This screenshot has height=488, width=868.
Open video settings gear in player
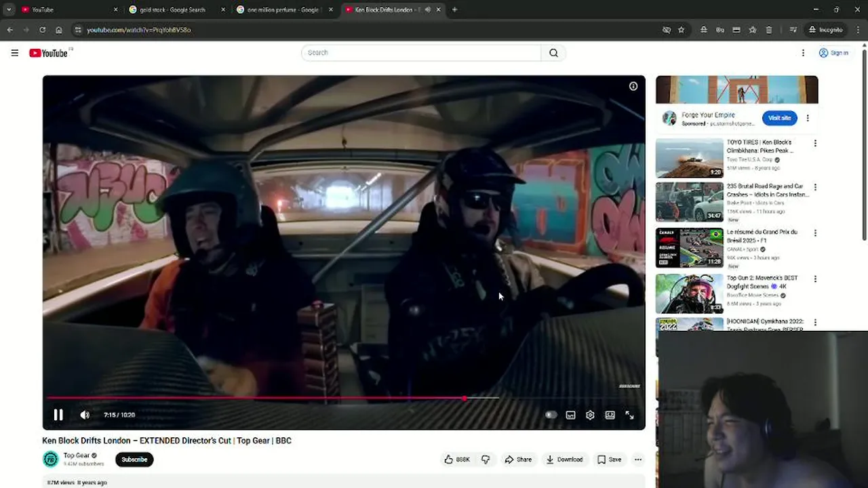point(590,415)
